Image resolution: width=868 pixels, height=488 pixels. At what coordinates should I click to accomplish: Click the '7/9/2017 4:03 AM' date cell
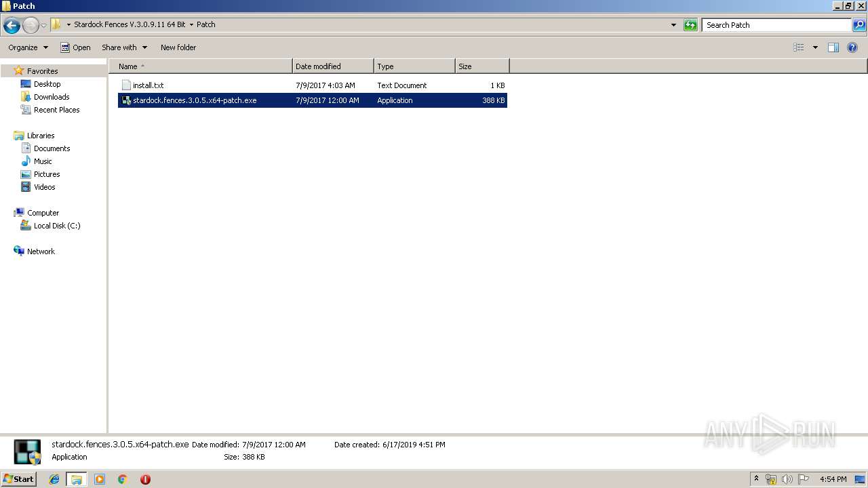coord(325,85)
